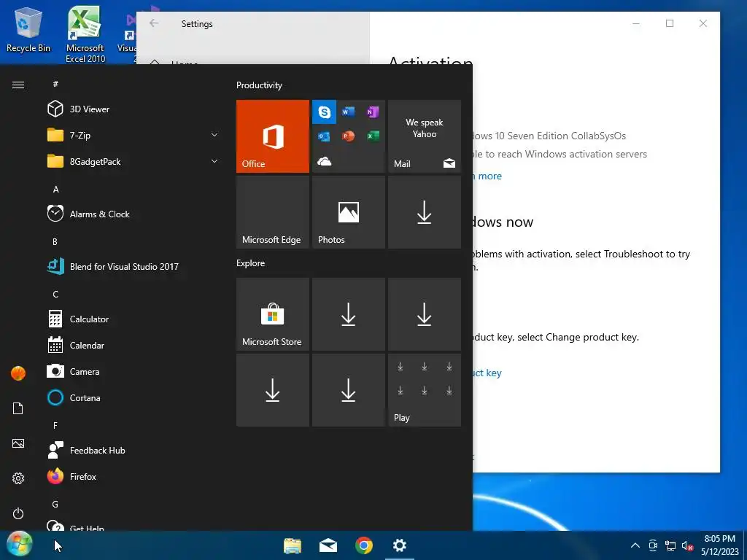Image resolution: width=747 pixels, height=560 pixels.
Task: Open the Calendar app
Action: (133, 345)
